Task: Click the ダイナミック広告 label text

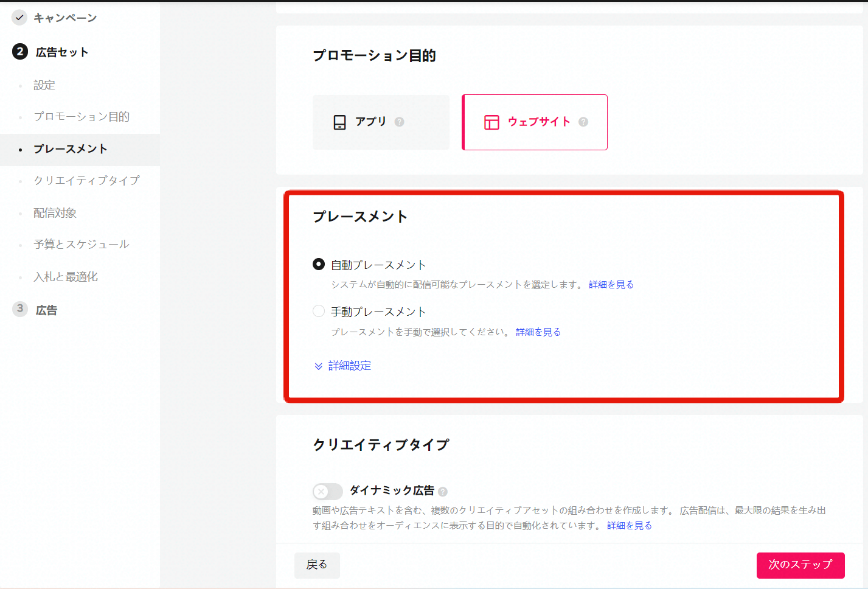Action: point(392,491)
